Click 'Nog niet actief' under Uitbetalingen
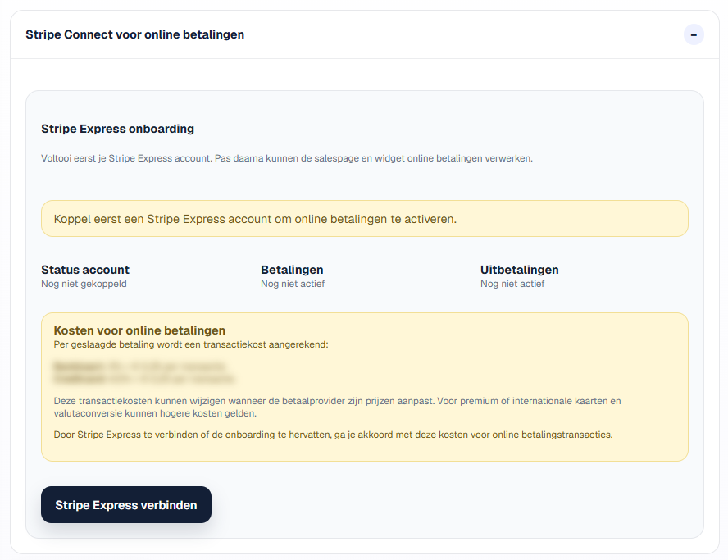Image resolution: width=728 pixels, height=560 pixels. (x=512, y=284)
